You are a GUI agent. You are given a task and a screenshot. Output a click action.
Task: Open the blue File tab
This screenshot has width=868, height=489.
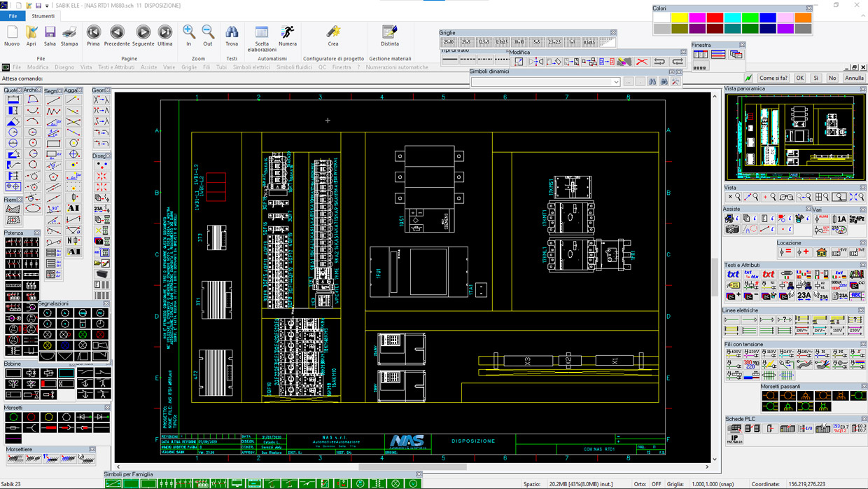click(13, 16)
